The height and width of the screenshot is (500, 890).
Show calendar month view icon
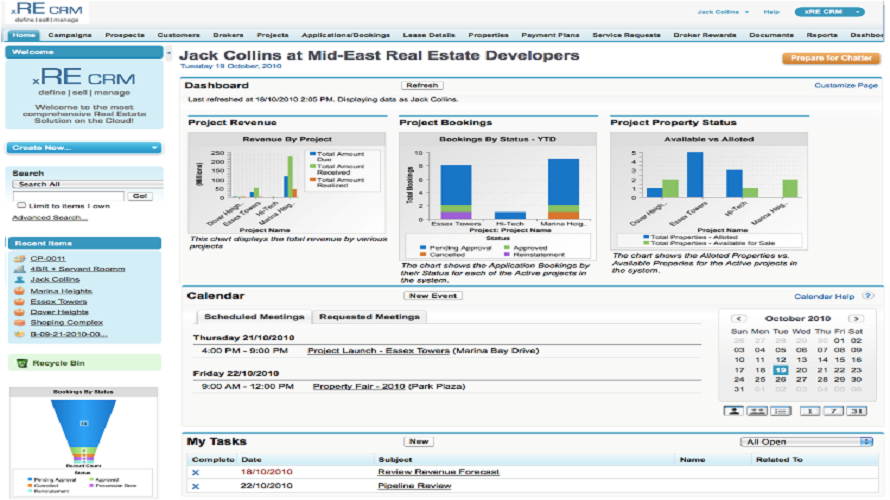click(x=857, y=411)
